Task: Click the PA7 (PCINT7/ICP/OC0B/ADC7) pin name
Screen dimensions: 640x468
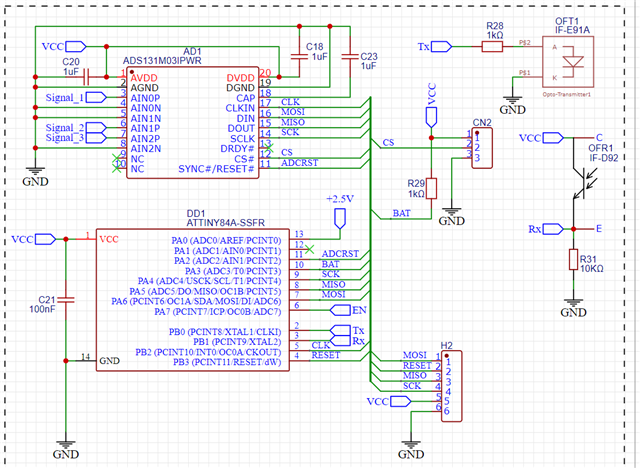Action: click(218, 311)
